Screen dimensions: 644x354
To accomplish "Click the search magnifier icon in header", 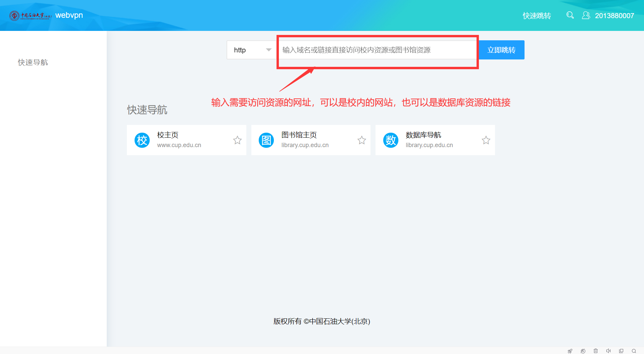I will (x=570, y=15).
